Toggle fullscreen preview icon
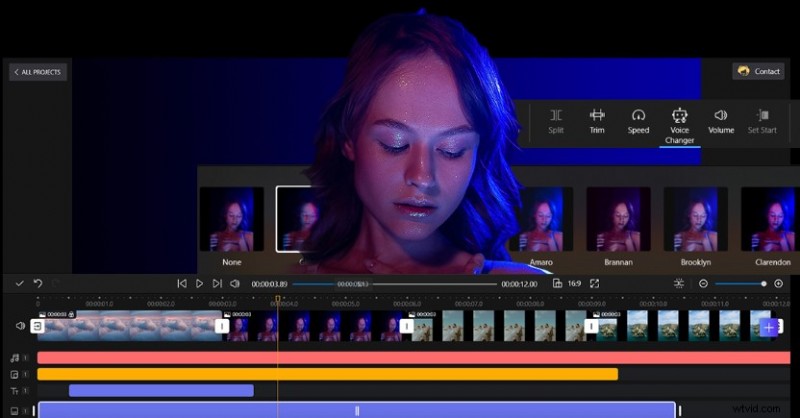Viewport: 800px width, 418px height. pos(594,284)
